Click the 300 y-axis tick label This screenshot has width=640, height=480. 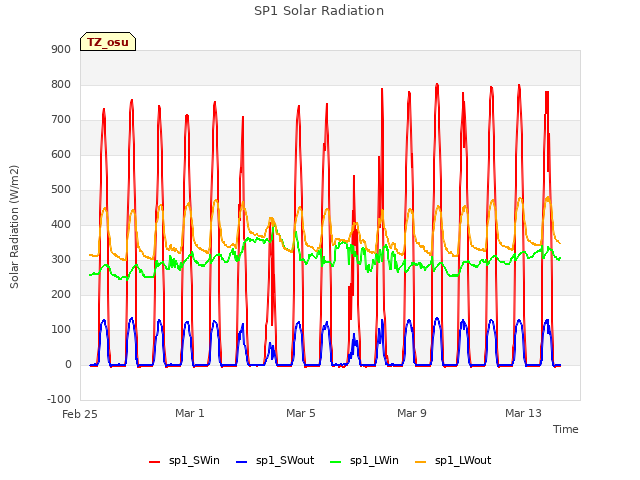(61, 260)
